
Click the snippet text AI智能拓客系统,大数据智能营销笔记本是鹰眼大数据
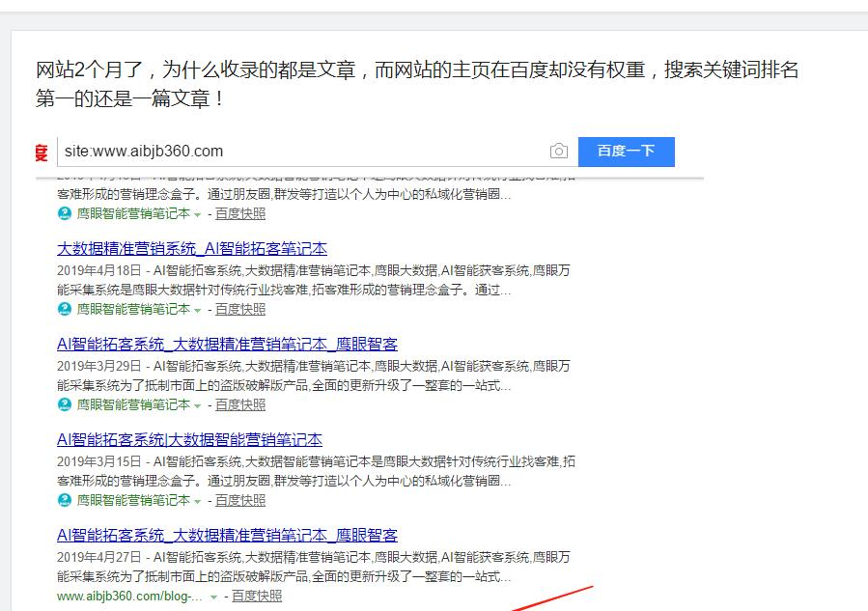[364, 461]
